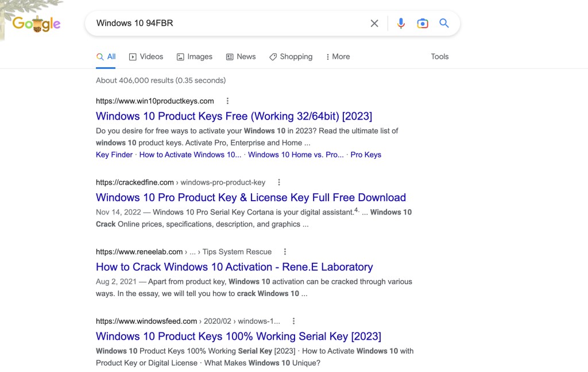Open Windows 10 Product Keys 100% Working result
The width and height of the screenshot is (588, 372).
click(238, 336)
